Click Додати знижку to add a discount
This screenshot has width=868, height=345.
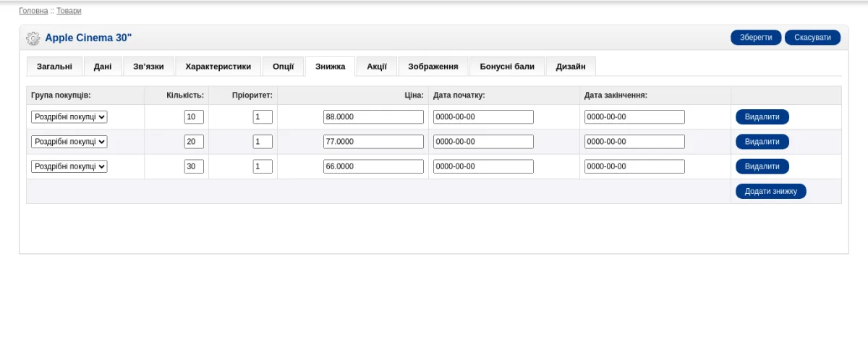(x=771, y=191)
